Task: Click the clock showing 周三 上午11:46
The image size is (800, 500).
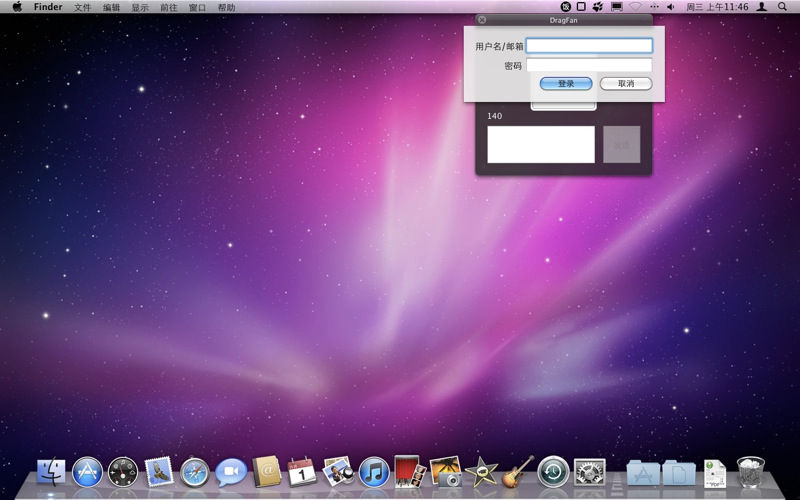Action: pyautogui.click(x=717, y=7)
